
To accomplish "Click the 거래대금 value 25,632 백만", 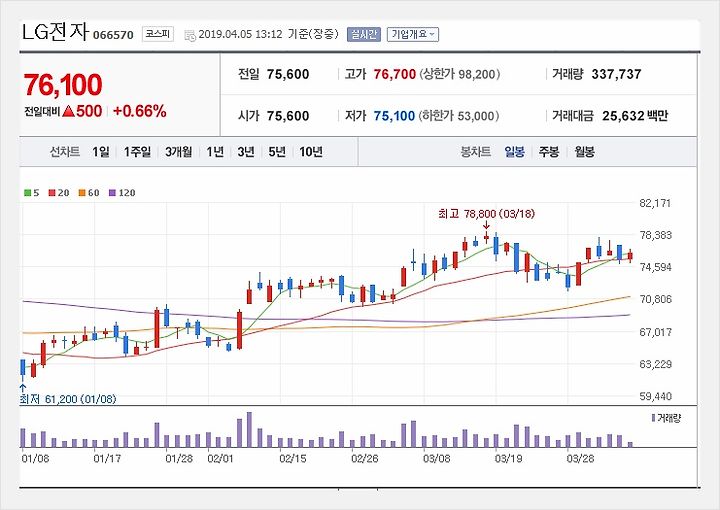I will [x=635, y=116].
